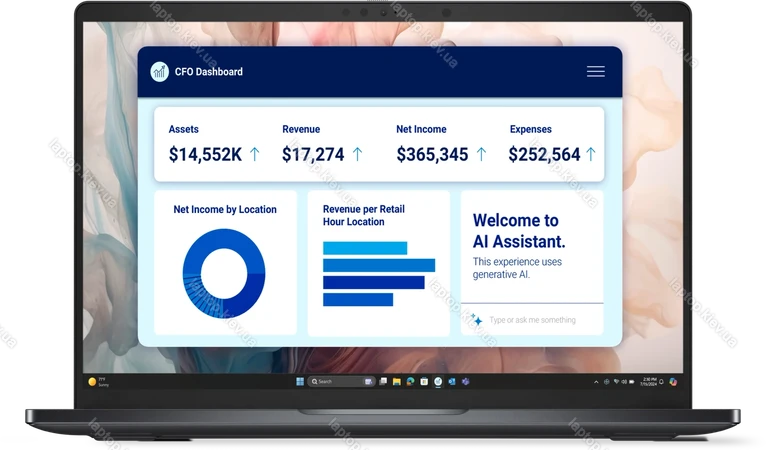Open the Windows Start menu
This screenshot has height=450, width=766.
pos(299,382)
